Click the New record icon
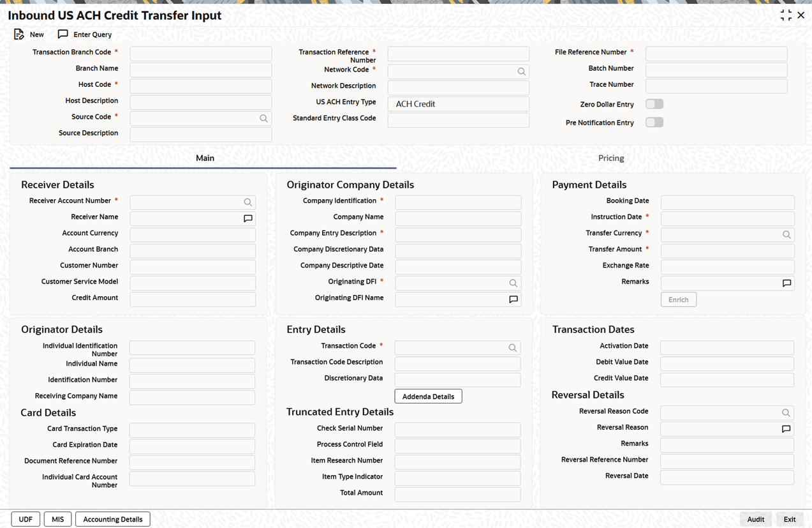 pyautogui.click(x=19, y=34)
